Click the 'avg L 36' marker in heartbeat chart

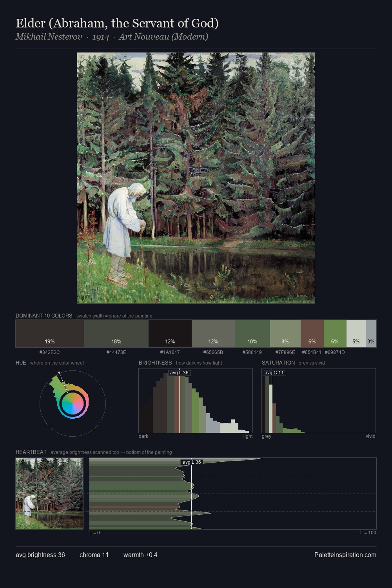pos(192,462)
